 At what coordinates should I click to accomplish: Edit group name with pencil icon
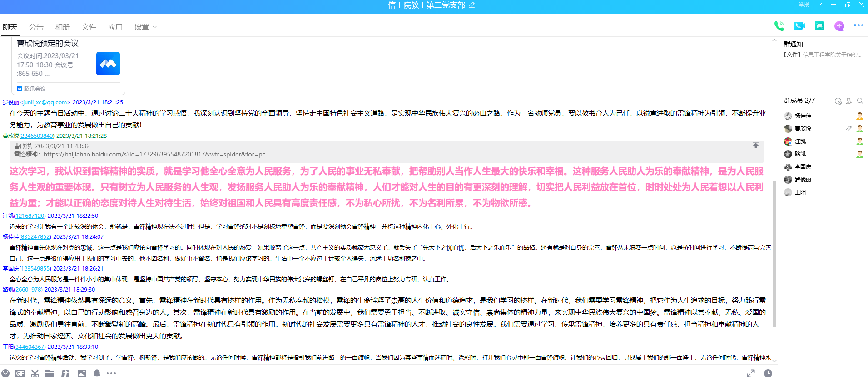pyautogui.click(x=472, y=5)
